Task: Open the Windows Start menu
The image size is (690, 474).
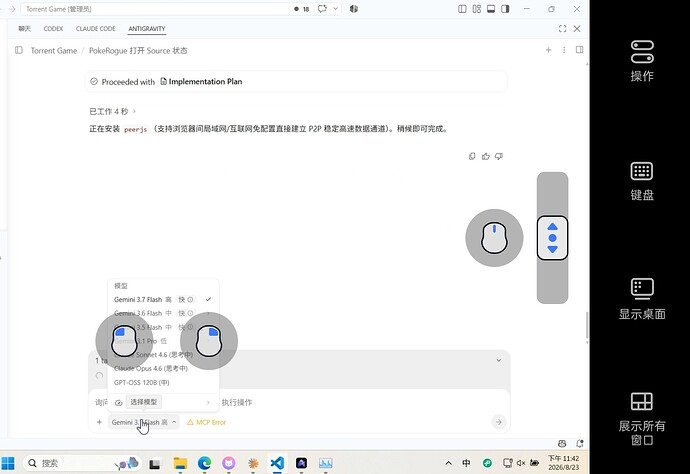Action: 8,463
